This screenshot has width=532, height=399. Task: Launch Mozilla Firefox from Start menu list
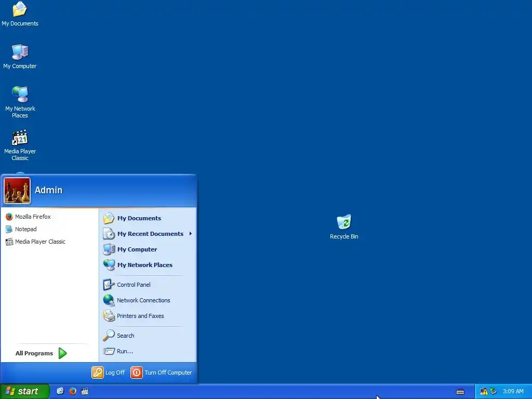coord(28,217)
